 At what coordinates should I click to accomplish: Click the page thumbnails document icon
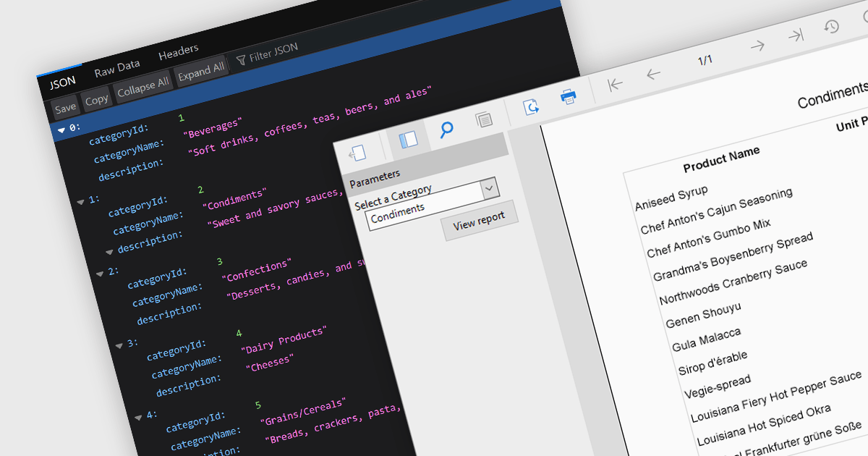click(x=484, y=121)
